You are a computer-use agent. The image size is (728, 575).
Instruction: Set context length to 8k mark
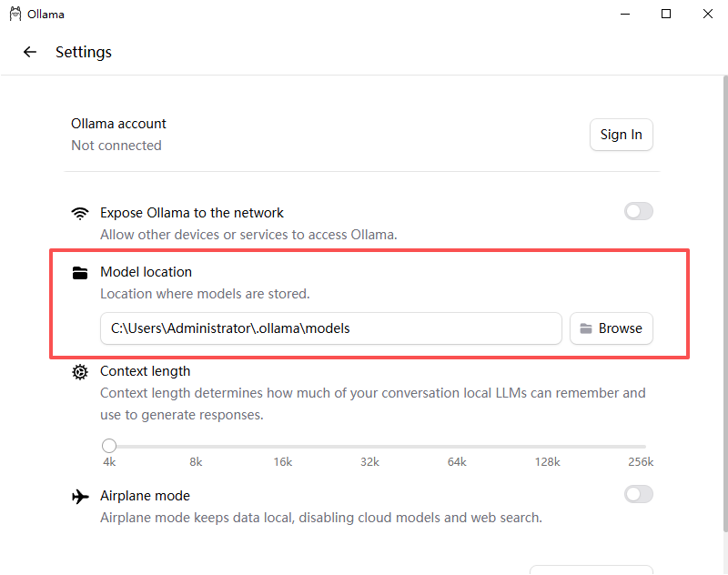click(x=196, y=462)
